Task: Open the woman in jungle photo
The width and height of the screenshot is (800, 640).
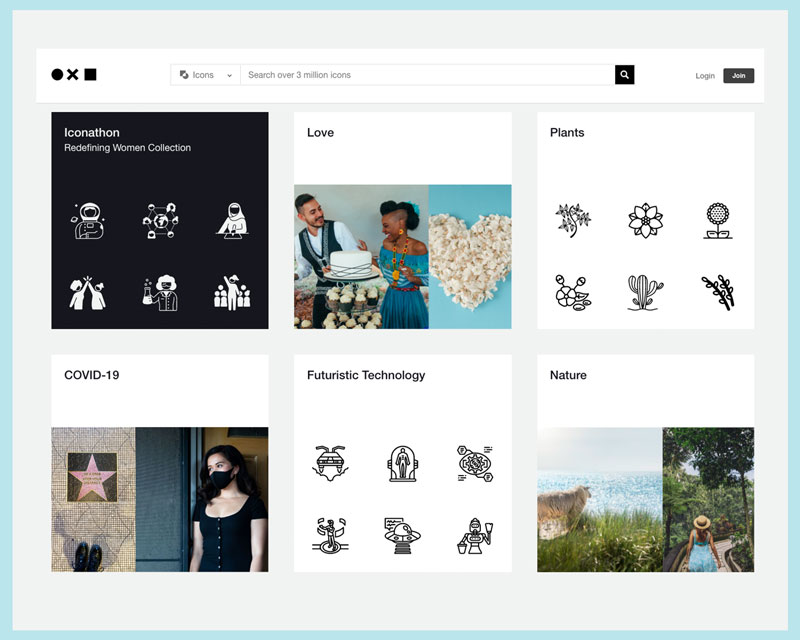Action: pyautogui.click(x=708, y=499)
